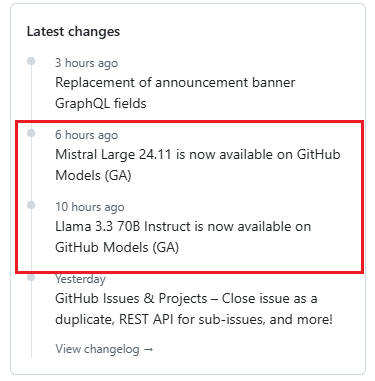Follow the View changelog link
The height and width of the screenshot is (381, 375).
tap(104, 349)
